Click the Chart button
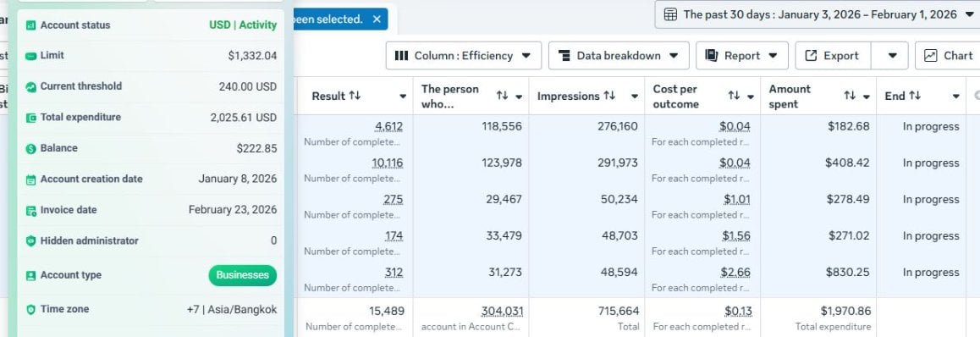Image resolution: width=980 pixels, height=337 pixels. (x=948, y=56)
